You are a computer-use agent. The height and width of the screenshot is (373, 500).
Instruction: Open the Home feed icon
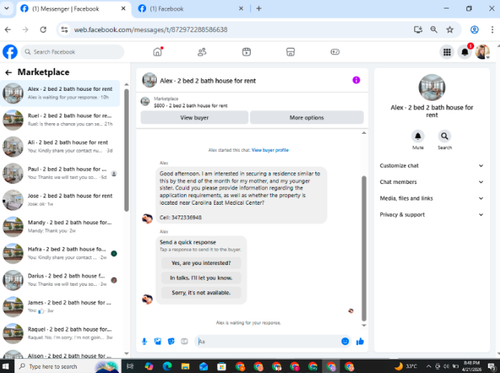pos(158,52)
